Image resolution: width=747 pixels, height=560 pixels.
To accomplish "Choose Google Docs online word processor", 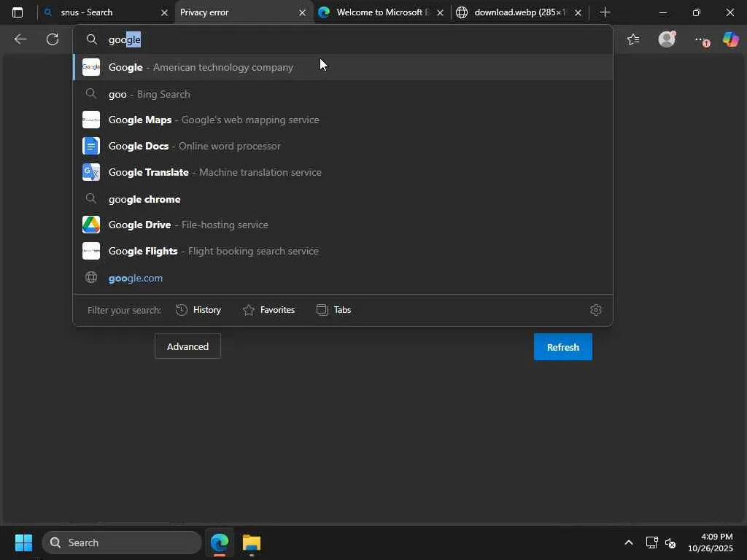I will [343, 146].
